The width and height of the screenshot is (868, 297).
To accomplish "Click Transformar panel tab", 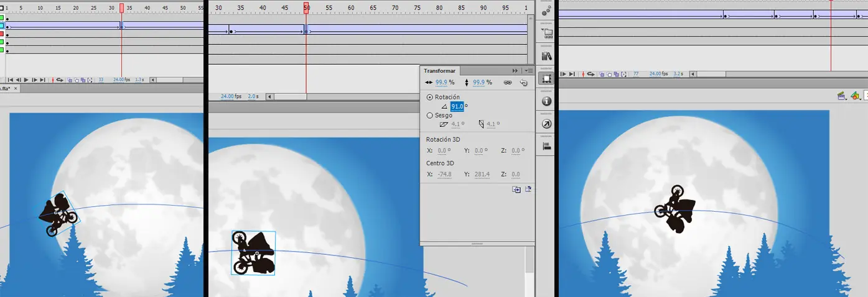I will pos(440,71).
